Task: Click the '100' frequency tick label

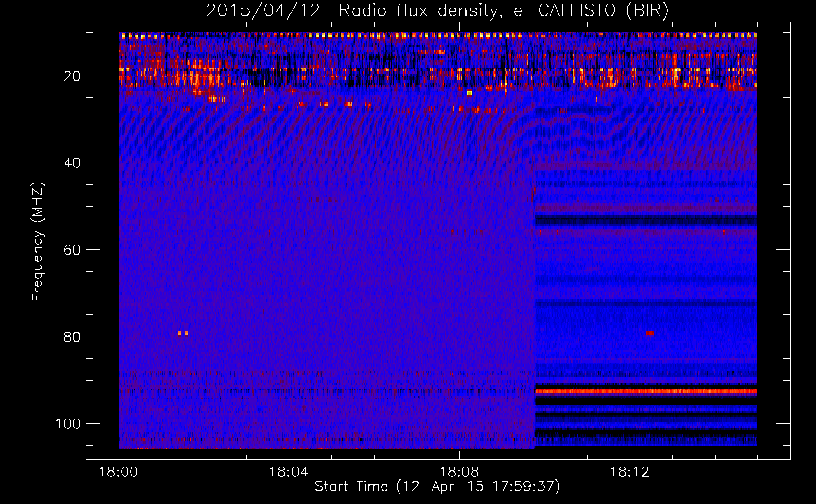Action: [x=68, y=424]
